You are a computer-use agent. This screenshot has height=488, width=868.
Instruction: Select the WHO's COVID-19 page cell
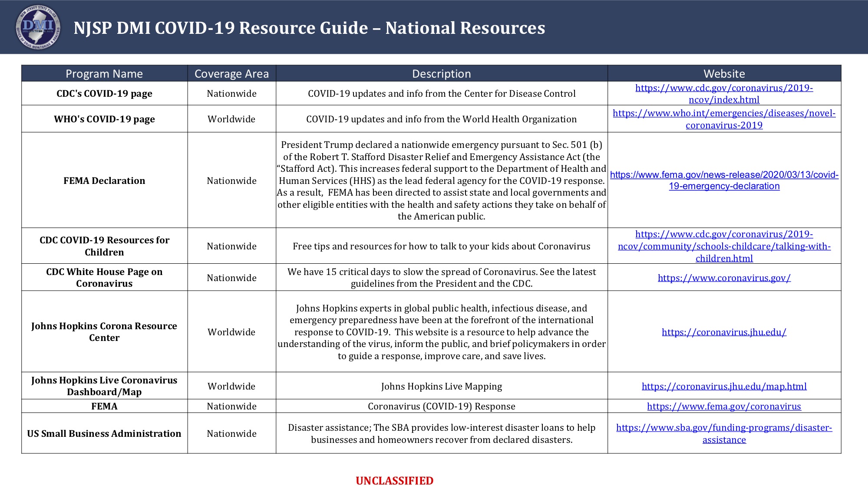tap(104, 119)
